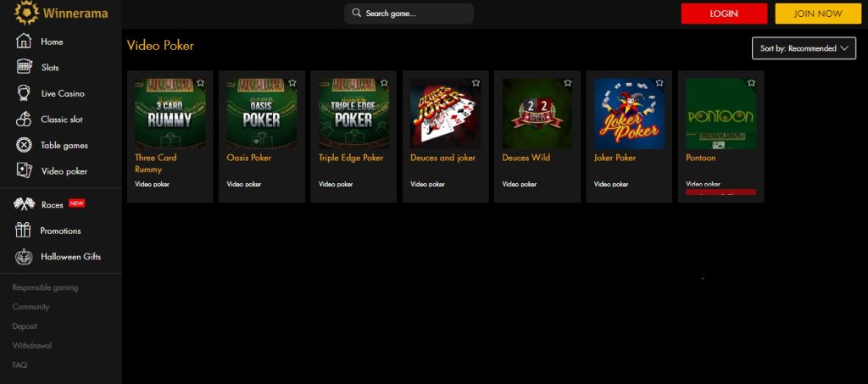Click the Table games chip icon
Screen dimensions: 868x384
24,145
